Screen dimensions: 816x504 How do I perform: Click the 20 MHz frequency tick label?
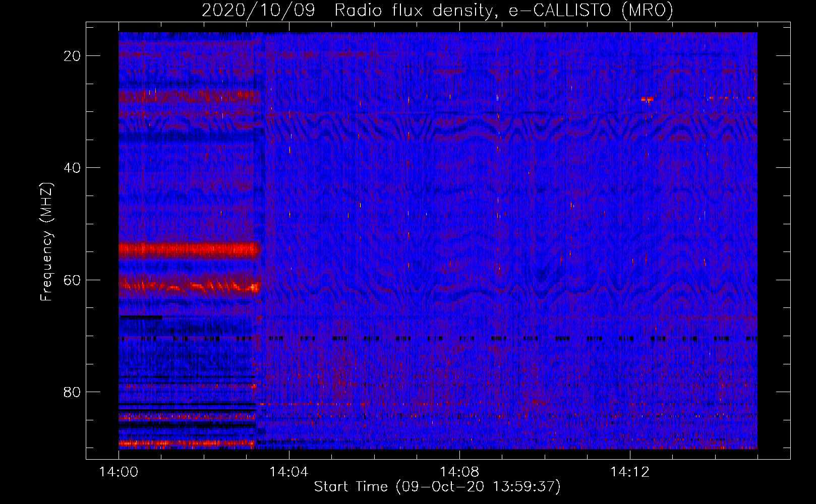[x=72, y=56]
